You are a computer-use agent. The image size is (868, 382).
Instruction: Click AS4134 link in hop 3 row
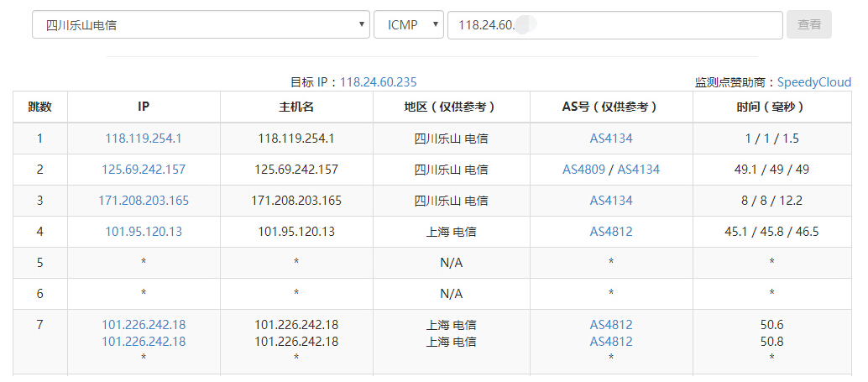tap(611, 201)
